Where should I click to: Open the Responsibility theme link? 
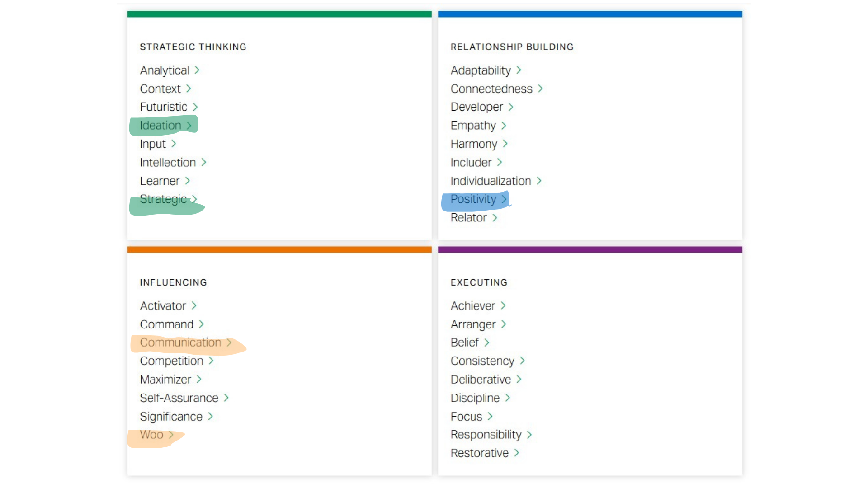486,435
